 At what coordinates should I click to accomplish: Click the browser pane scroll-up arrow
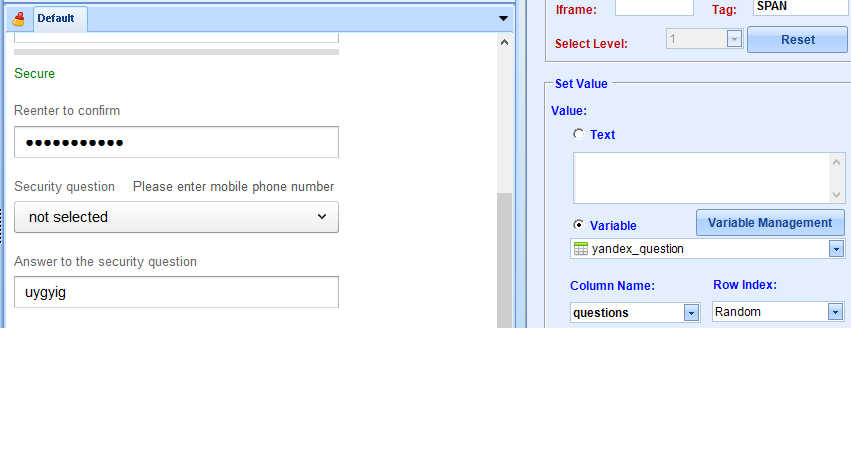point(504,43)
